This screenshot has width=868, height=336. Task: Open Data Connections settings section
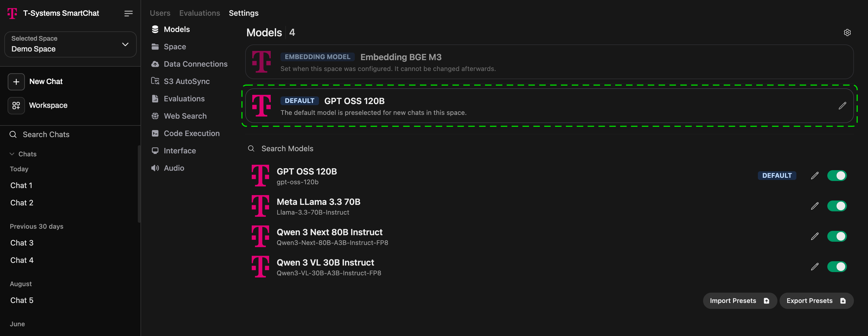tap(189, 64)
